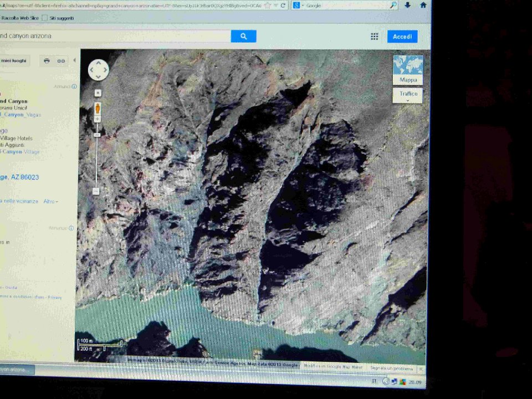
Task: Open the Traffico layer dropdown
Action: tap(407, 95)
